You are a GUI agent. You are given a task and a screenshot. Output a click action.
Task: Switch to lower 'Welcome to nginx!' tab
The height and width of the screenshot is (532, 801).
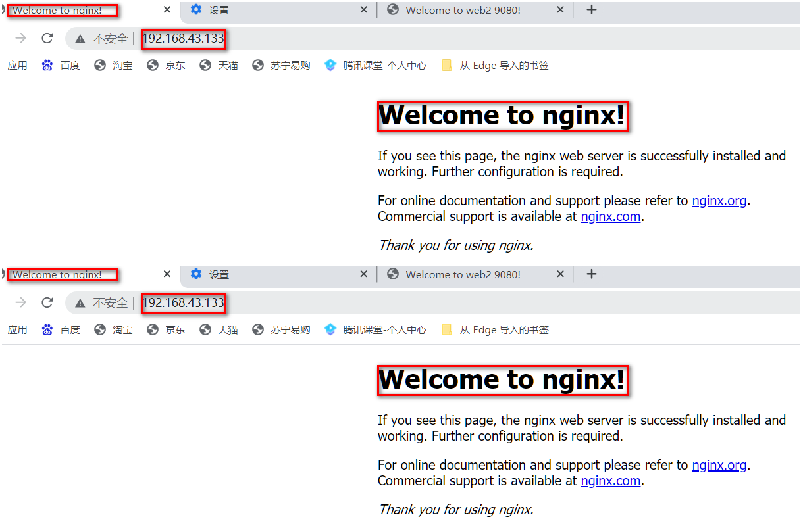(57, 275)
